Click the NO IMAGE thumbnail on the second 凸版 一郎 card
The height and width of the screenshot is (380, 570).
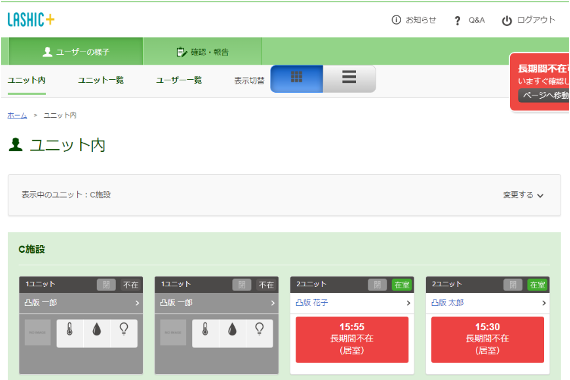pyautogui.click(x=173, y=332)
